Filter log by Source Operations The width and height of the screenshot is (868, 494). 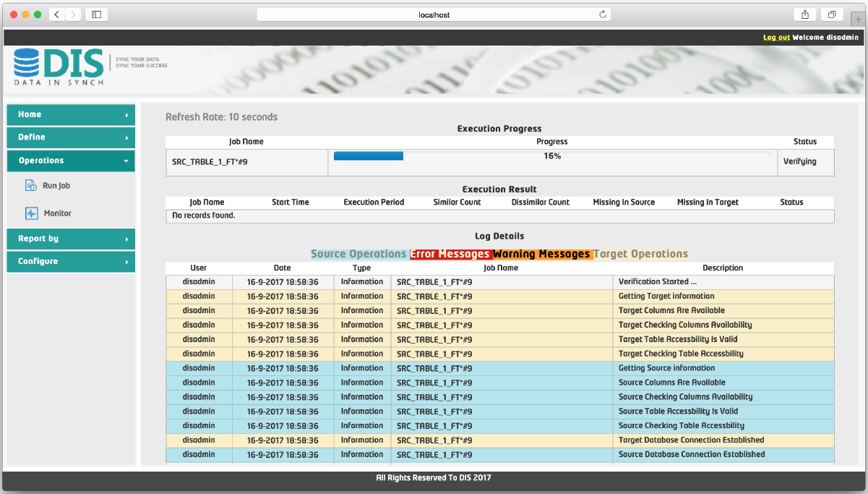[x=358, y=254]
